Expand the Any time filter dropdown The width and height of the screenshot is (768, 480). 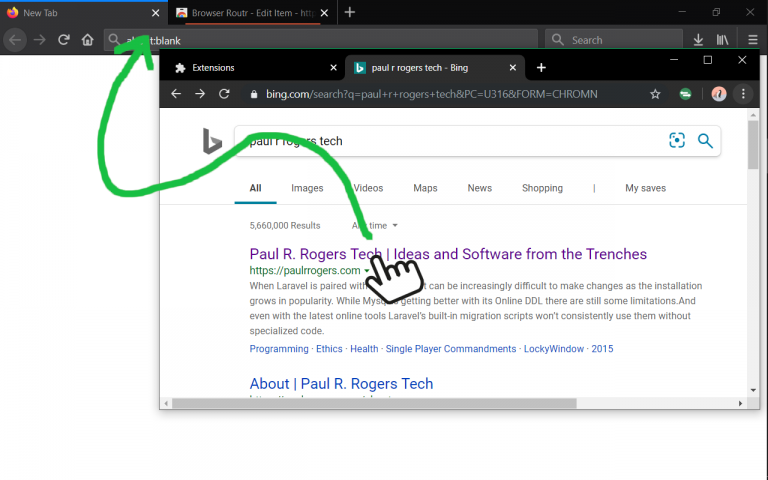click(375, 225)
